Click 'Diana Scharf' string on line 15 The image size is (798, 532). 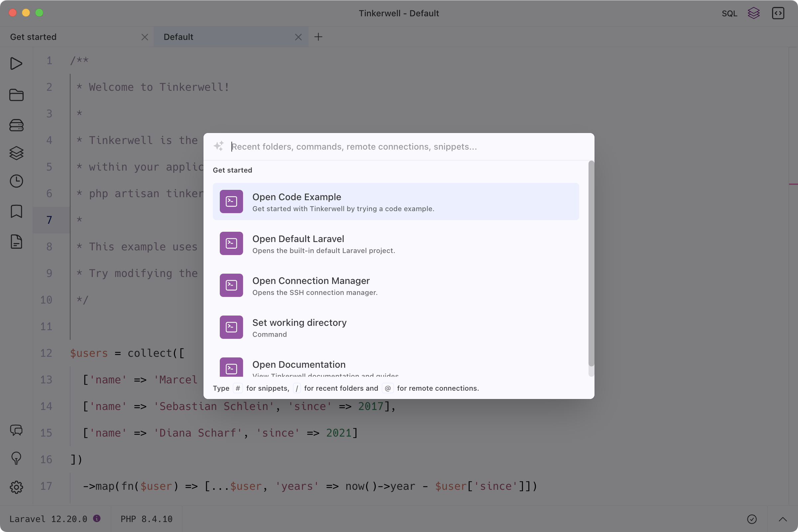(x=198, y=433)
